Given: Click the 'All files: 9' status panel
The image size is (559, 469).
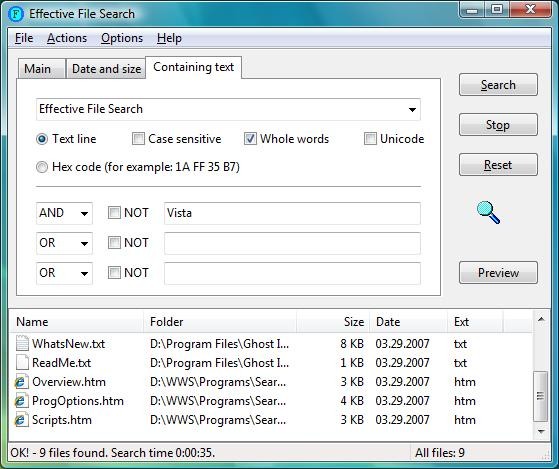Looking at the screenshot, I should point(477,453).
